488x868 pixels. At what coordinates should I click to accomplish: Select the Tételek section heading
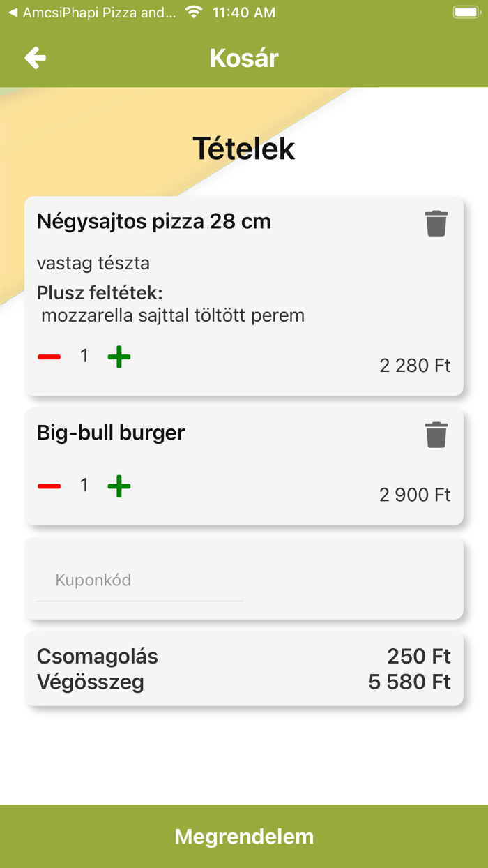click(243, 148)
